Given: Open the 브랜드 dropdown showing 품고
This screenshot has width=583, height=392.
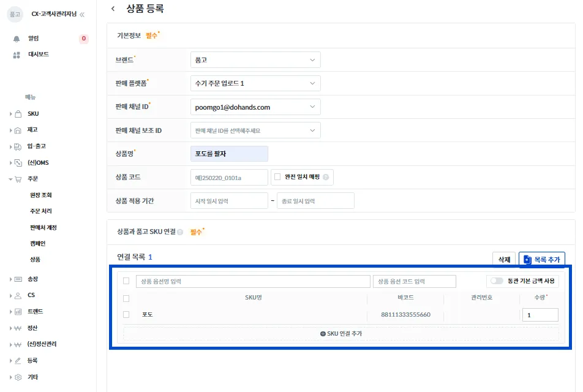Looking at the screenshot, I should coord(255,60).
